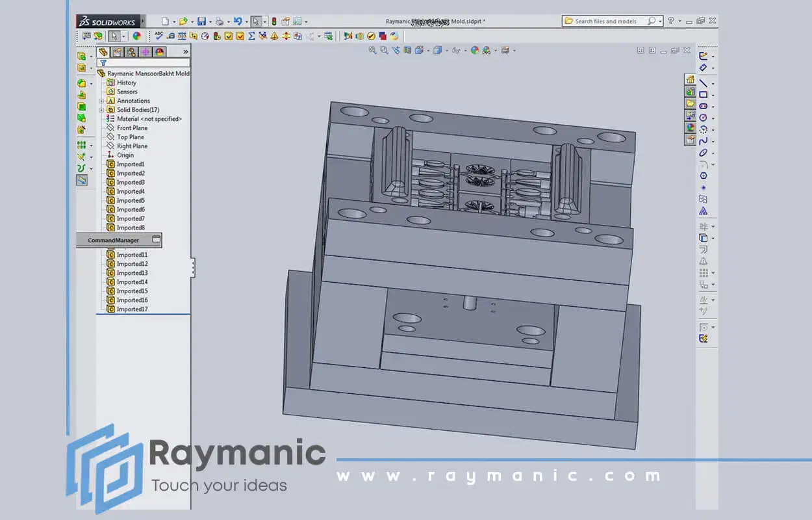Image resolution: width=812 pixels, height=520 pixels.
Task: Expand the Solid Bodies(17) folder
Action: pyautogui.click(x=101, y=110)
